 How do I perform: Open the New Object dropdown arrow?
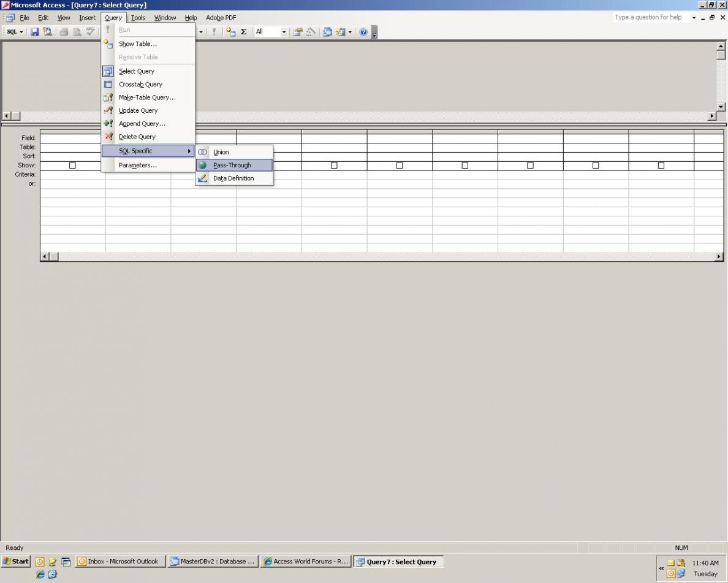[350, 32]
